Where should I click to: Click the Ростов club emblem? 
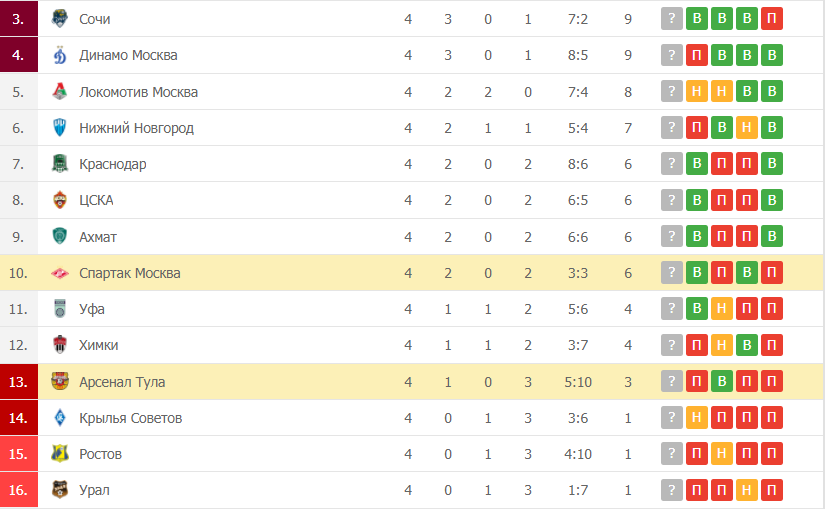pos(60,454)
